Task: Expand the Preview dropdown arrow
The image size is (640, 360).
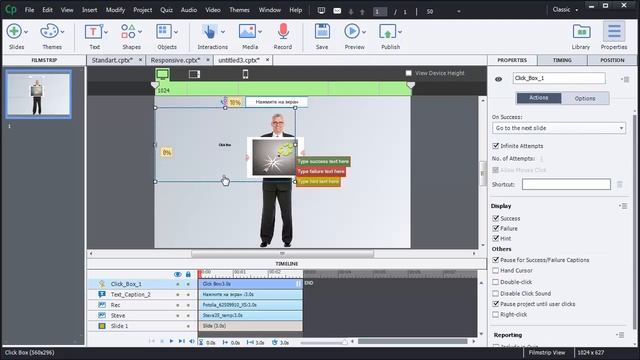Action: click(x=364, y=32)
